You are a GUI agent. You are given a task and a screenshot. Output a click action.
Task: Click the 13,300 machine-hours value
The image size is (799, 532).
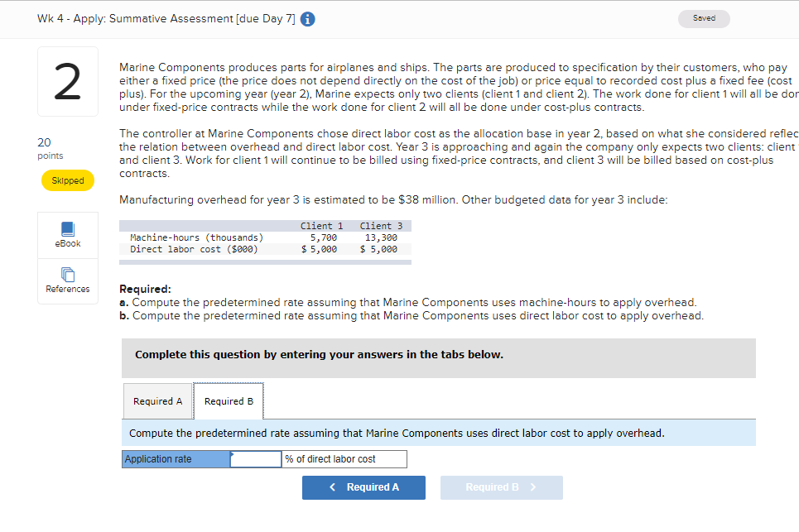click(x=381, y=237)
